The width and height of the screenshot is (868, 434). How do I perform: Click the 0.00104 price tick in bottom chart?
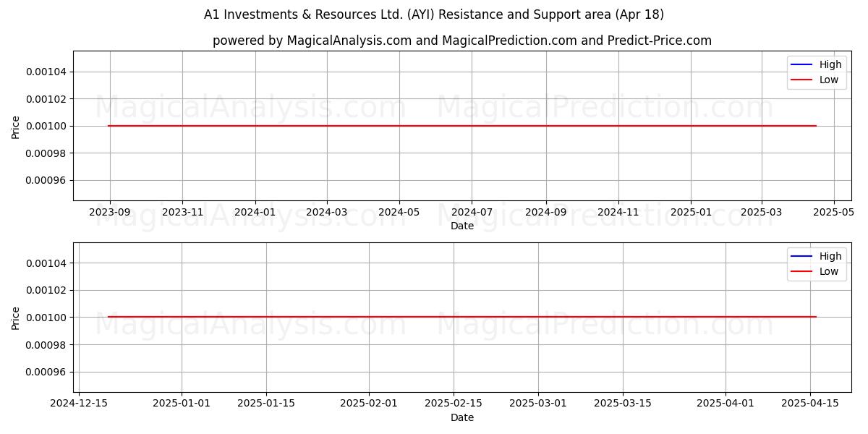tap(46, 263)
